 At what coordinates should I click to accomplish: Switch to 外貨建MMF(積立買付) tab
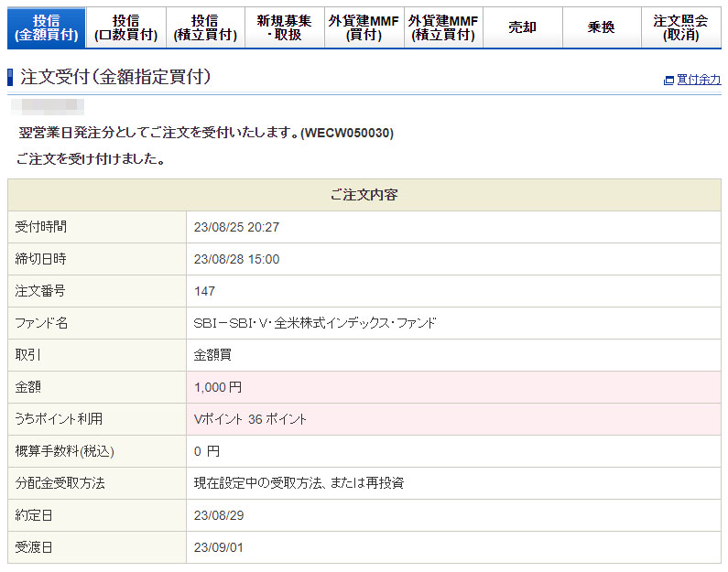point(443,27)
